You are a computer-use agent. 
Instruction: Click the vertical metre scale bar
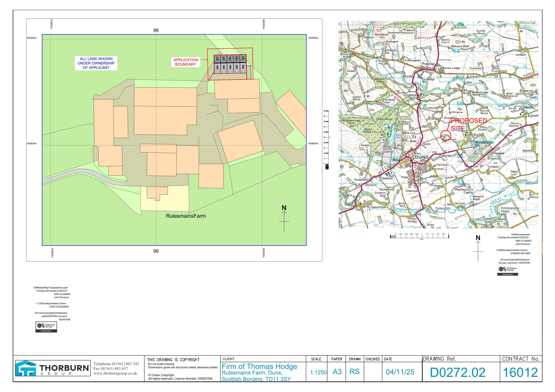coord(327,140)
